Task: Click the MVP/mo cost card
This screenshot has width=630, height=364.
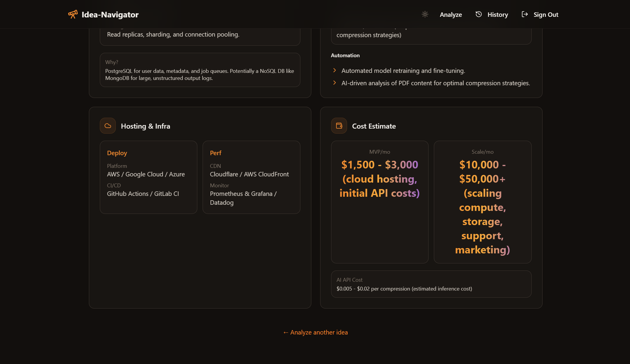Action: (x=380, y=202)
